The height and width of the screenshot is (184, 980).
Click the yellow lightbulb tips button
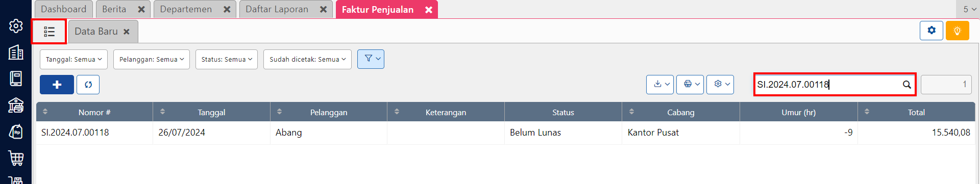point(957,31)
